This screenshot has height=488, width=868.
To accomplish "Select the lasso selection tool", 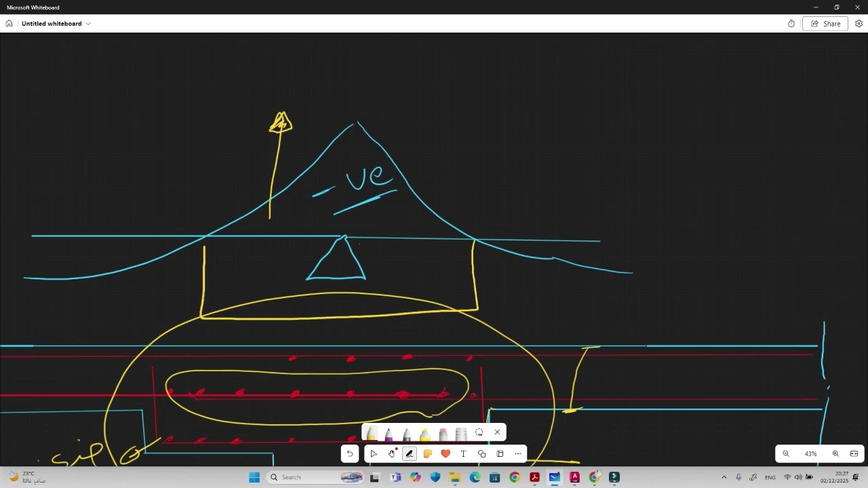I will click(x=479, y=432).
